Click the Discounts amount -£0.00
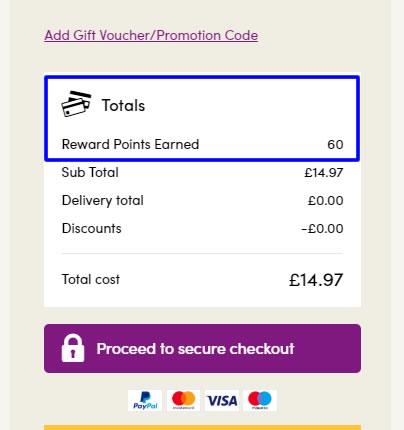 coord(322,229)
